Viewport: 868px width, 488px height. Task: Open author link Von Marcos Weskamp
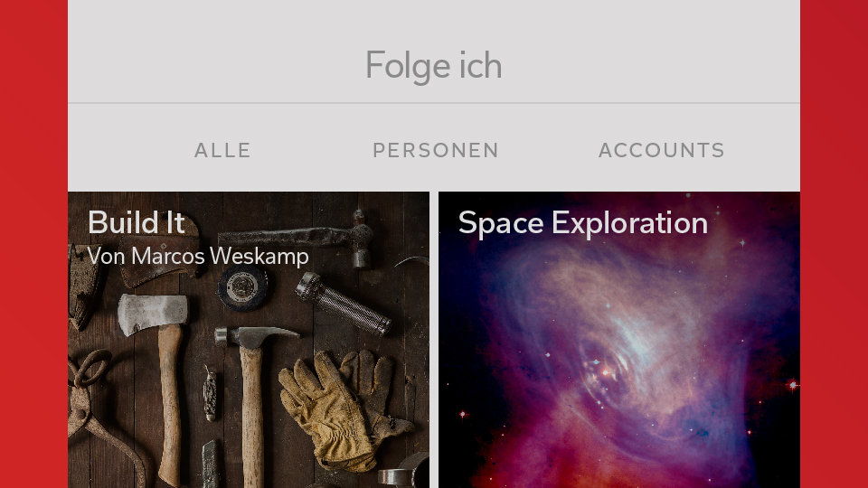198,256
